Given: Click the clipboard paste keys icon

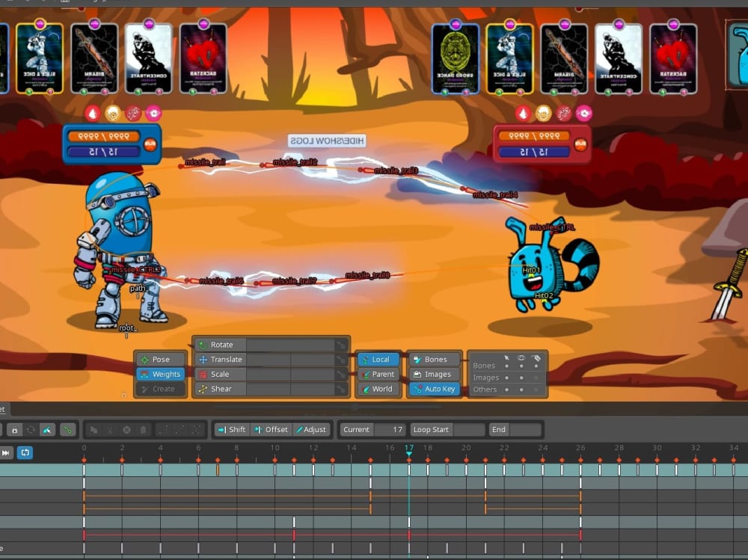Looking at the screenshot, I should tap(143, 430).
